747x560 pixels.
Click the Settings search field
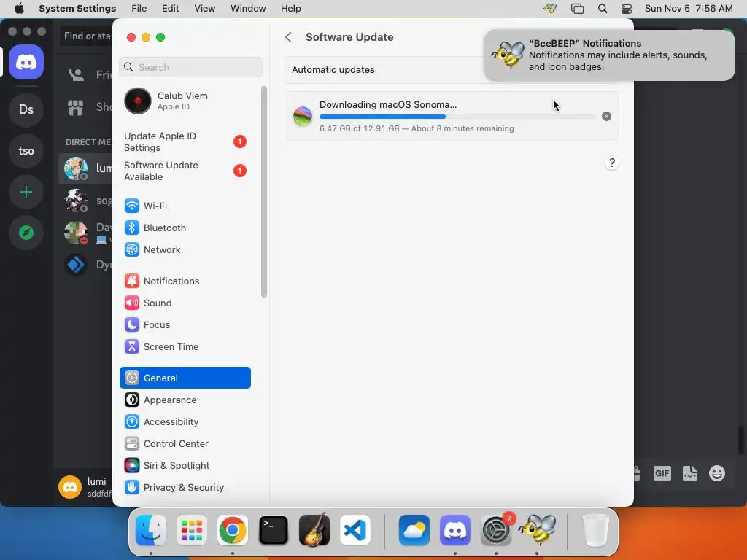click(x=190, y=67)
